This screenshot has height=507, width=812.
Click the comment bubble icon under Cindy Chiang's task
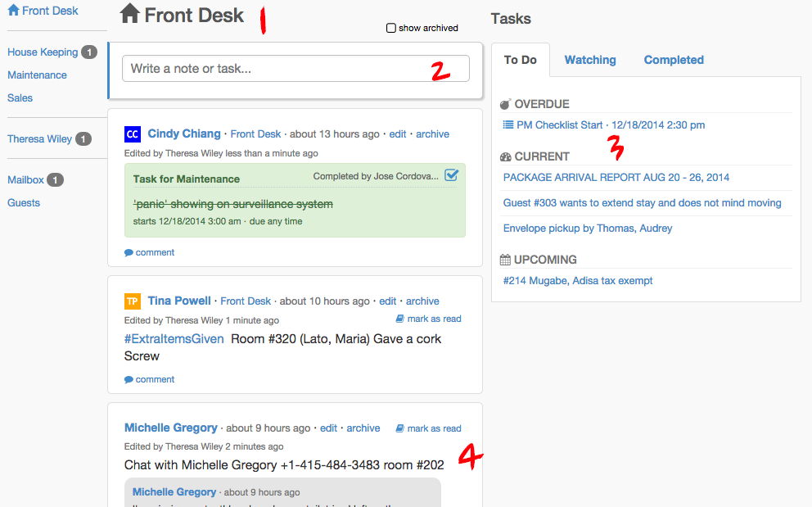pyautogui.click(x=129, y=252)
